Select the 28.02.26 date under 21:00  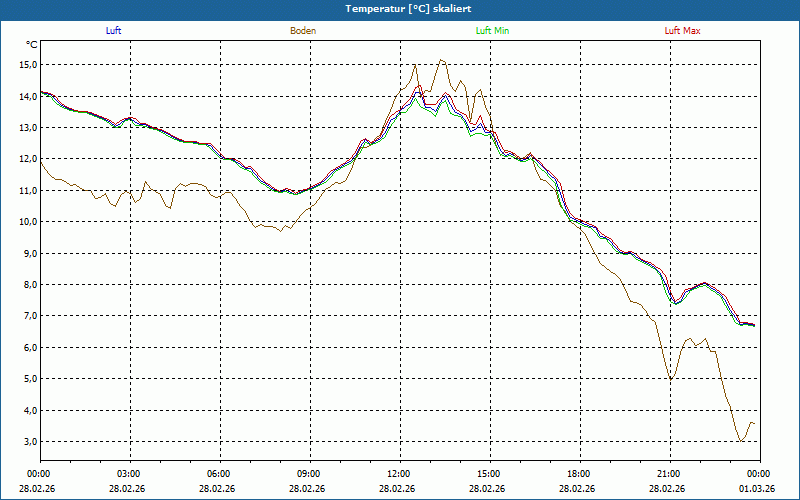coord(667,489)
